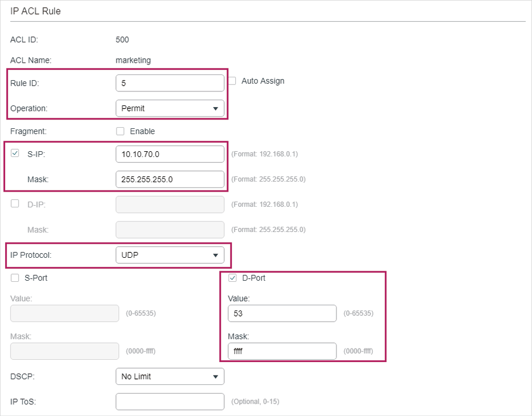Image resolution: width=532 pixels, height=416 pixels.
Task: Click the empty S-Port Mask field
Action: [64, 351]
